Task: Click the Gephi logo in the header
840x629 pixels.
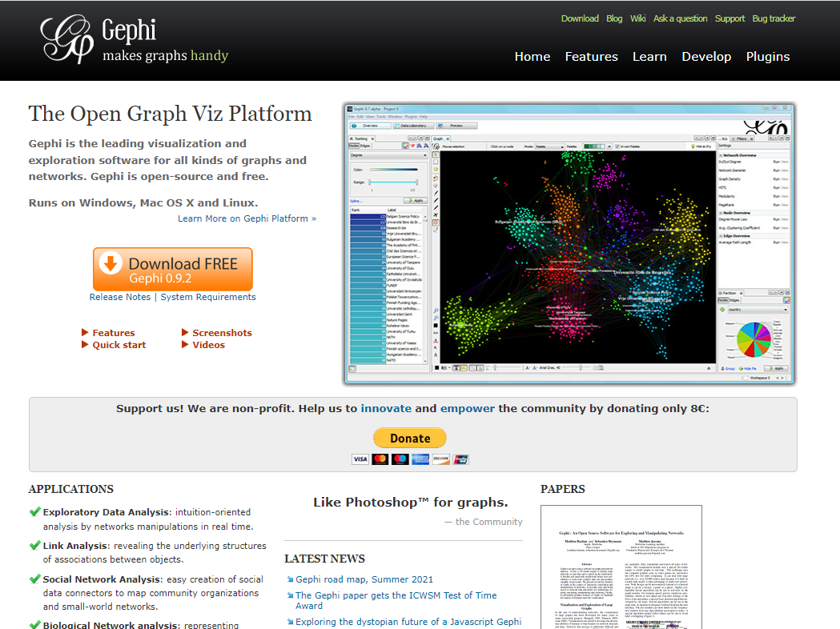Action: coord(135,39)
